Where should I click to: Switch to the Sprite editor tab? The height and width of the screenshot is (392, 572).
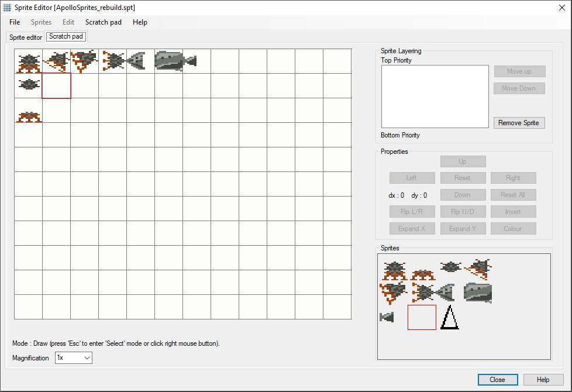pos(26,37)
